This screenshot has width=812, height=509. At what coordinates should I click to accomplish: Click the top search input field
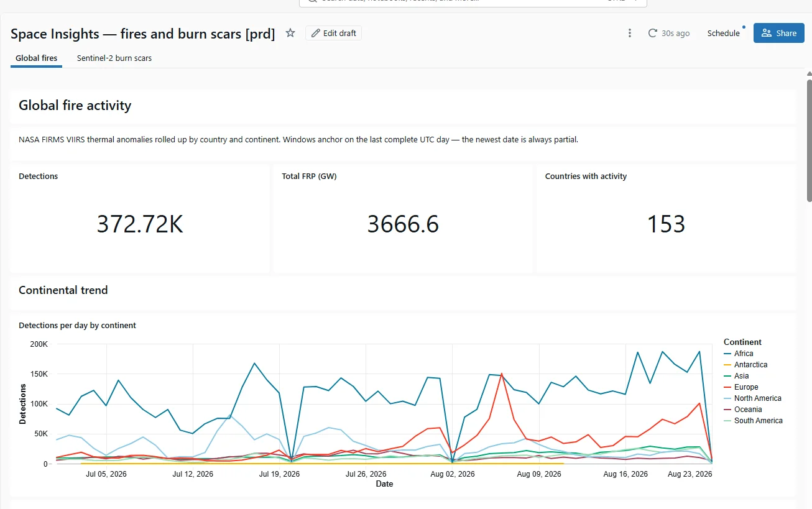tap(473, 2)
